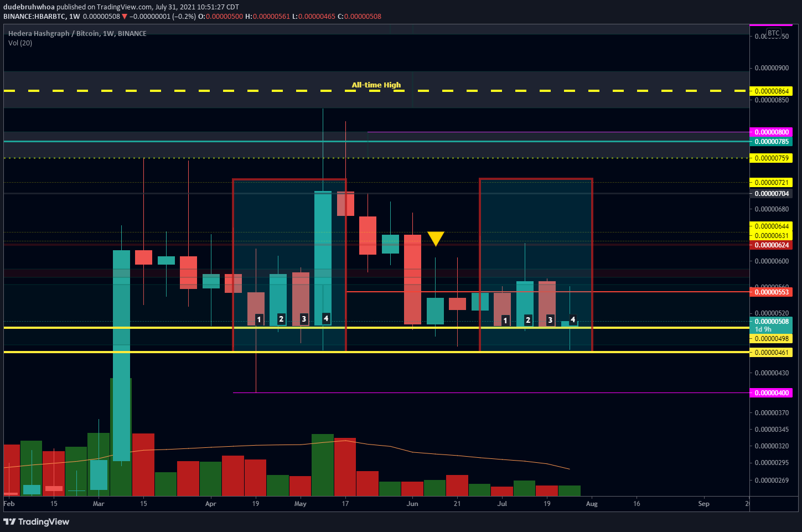Viewport: 802px width, 532px height.
Task: Click the yellow 0.00000864 price label
Action: coord(770,91)
